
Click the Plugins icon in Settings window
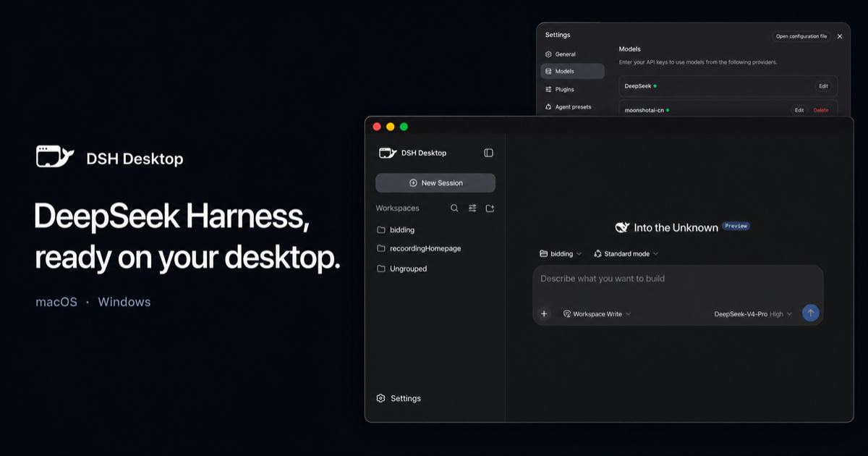click(548, 89)
